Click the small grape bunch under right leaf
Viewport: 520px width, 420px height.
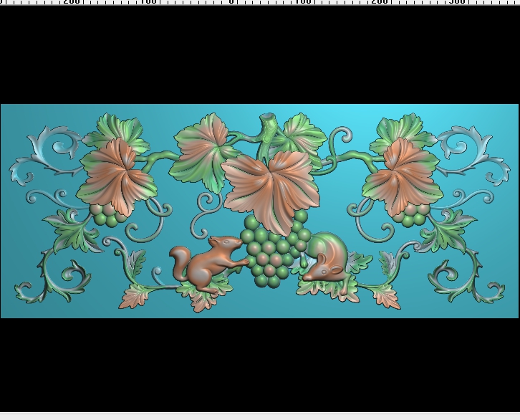pyautogui.click(x=411, y=216)
